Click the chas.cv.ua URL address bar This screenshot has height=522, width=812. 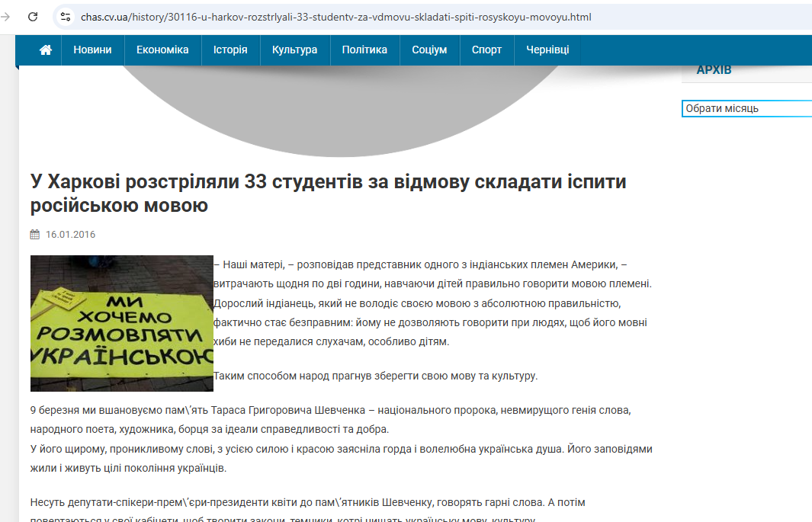[x=335, y=17]
